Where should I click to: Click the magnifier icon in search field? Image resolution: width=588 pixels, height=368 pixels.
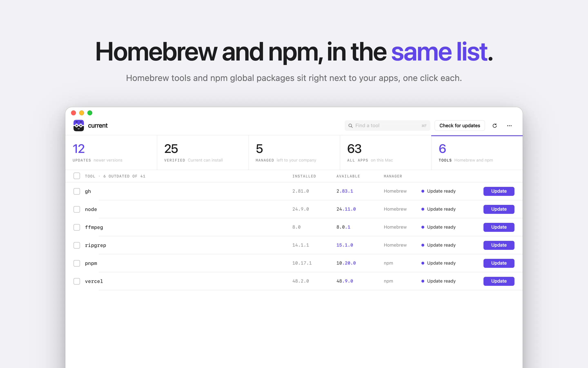[x=350, y=126]
